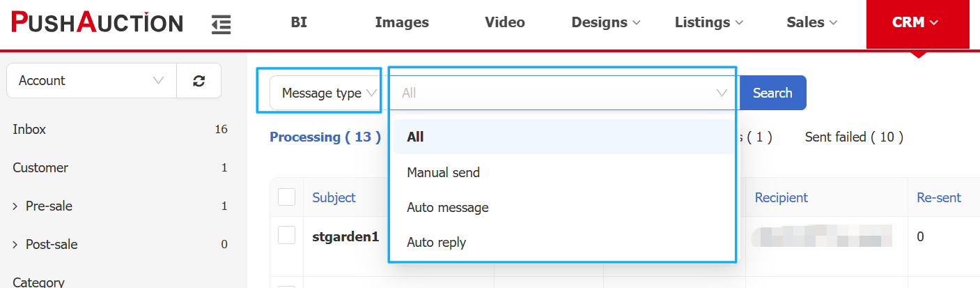
Task: Click the account refresh icon
Action: click(199, 81)
